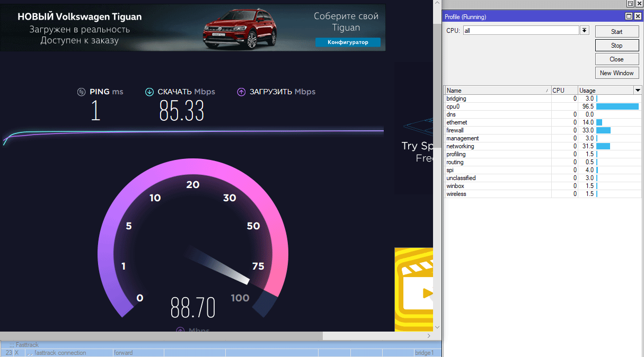Click the right arrow on the horizontal scrollbar
Screen dimensions: 644x357
(x=429, y=336)
